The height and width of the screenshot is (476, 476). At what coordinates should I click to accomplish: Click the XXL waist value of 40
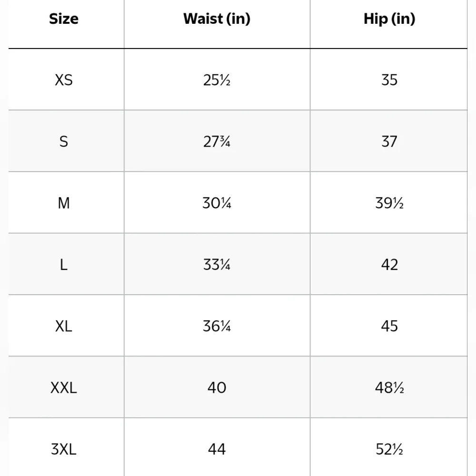[217, 387]
